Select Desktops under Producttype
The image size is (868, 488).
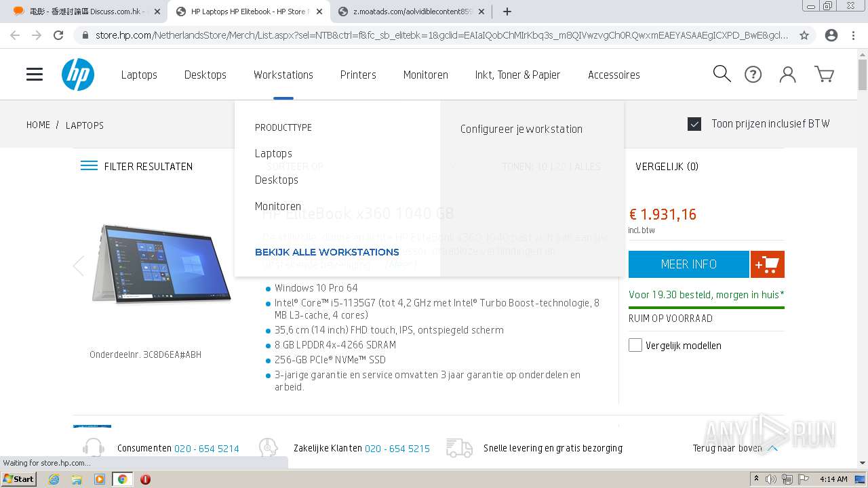(x=277, y=180)
